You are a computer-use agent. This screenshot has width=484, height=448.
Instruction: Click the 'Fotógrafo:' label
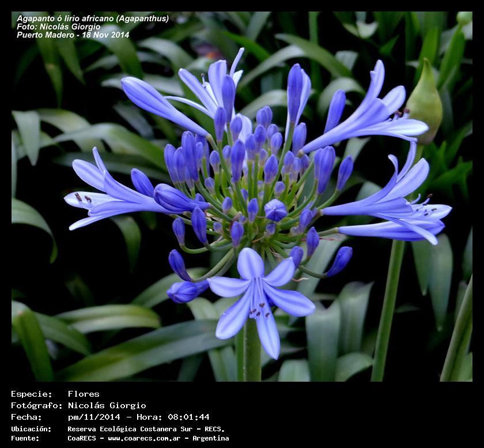(34, 406)
